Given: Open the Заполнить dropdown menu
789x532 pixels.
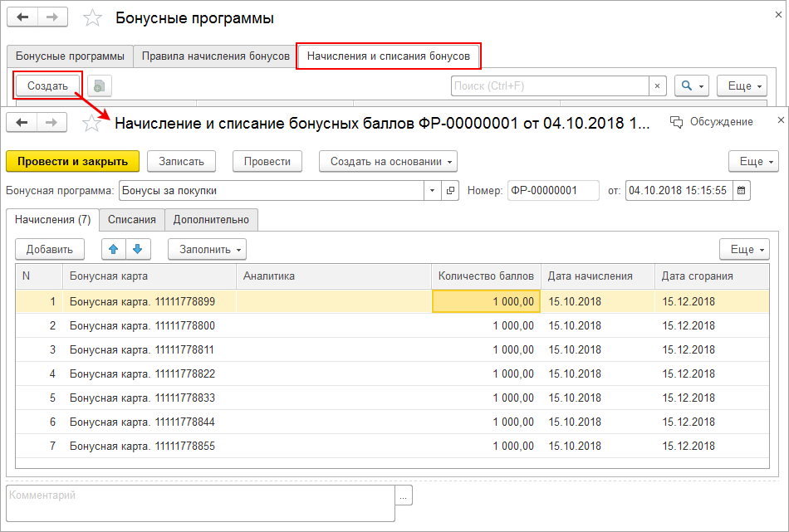Looking at the screenshot, I should (x=207, y=250).
